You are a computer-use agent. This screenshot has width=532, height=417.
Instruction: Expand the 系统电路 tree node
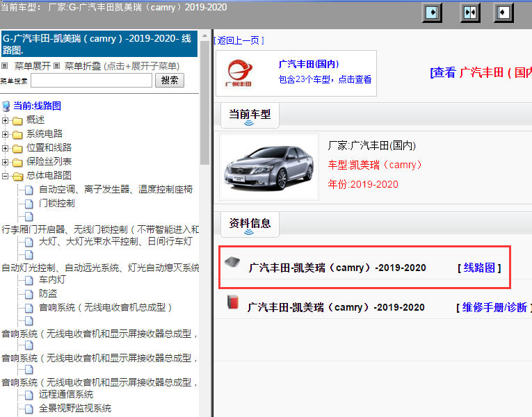coord(5,134)
